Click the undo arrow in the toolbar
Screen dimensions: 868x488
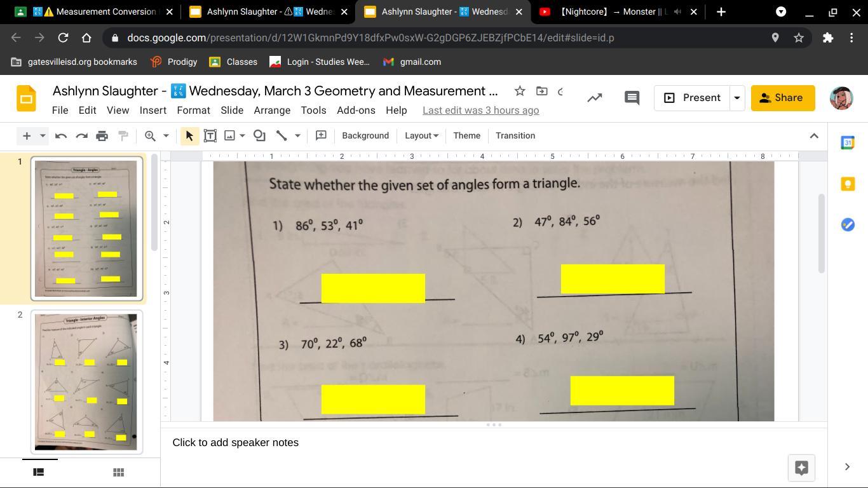(61, 136)
